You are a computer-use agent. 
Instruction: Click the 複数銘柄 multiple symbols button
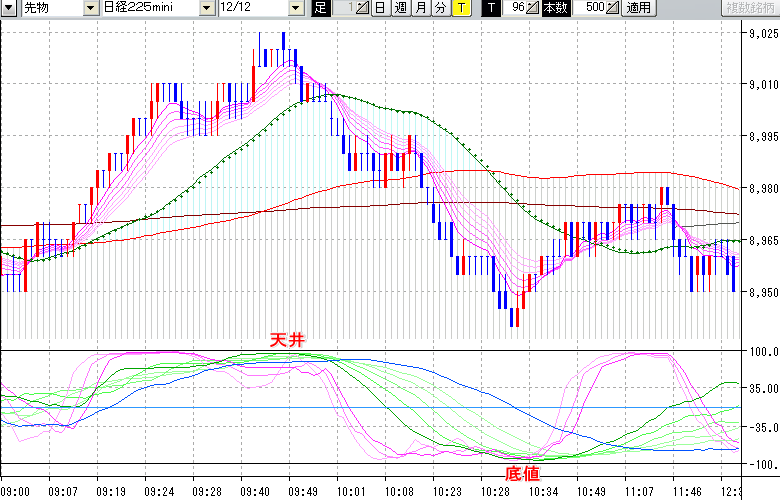(746, 8)
